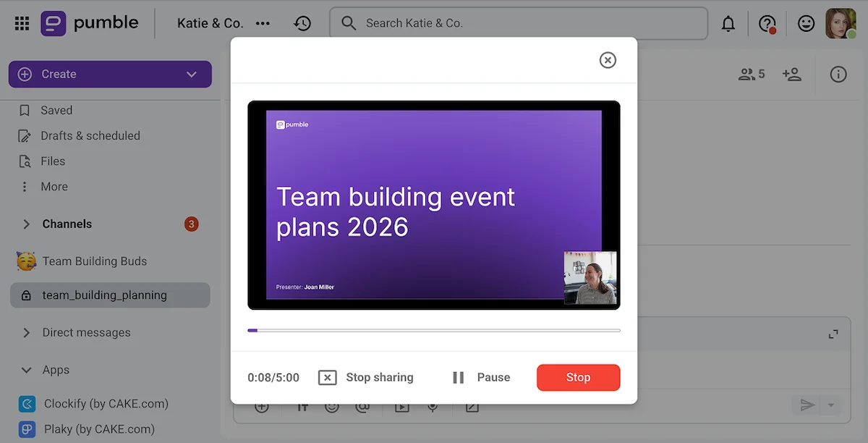
Task: Expand the Channels section
Action: [x=27, y=224]
